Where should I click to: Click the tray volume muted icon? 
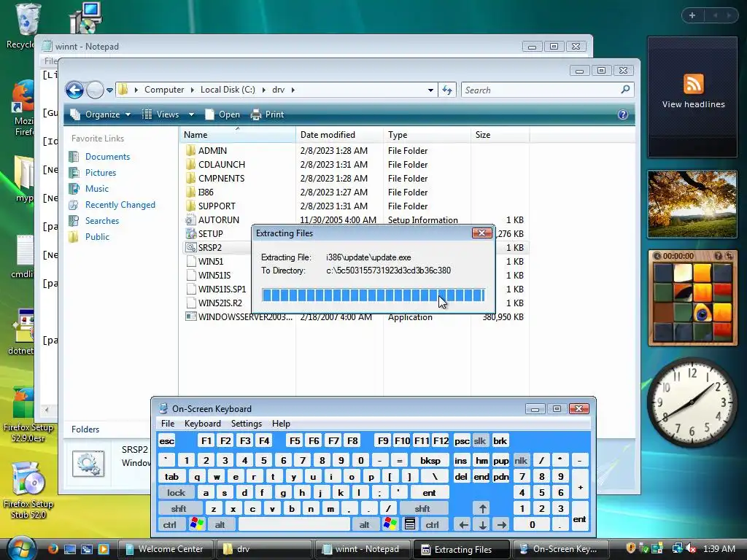point(692,548)
